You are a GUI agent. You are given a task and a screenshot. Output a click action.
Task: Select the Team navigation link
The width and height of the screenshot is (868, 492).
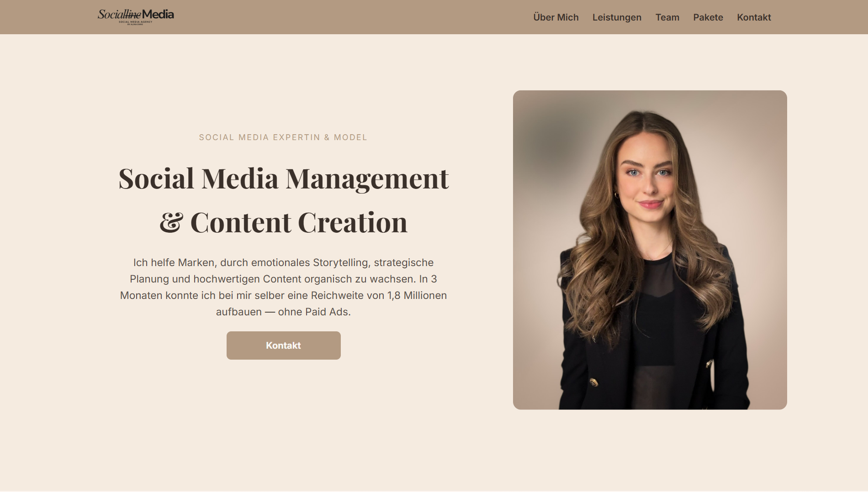(667, 17)
